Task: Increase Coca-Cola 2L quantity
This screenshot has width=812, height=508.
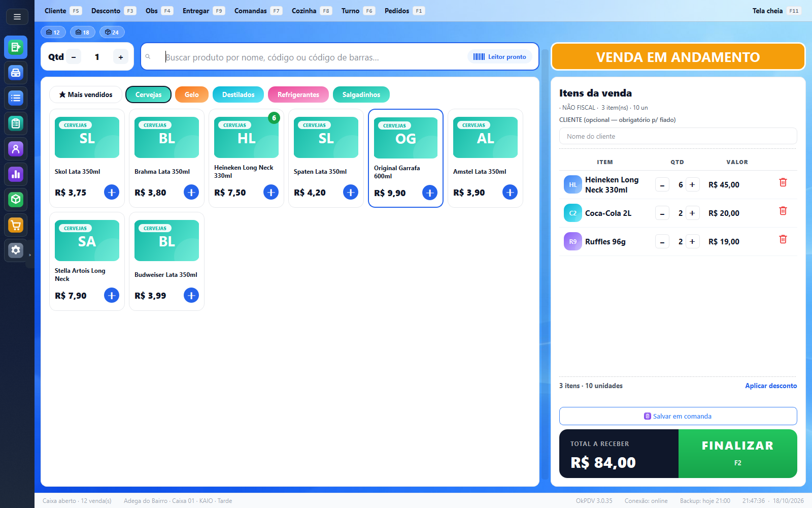Action: click(x=692, y=213)
